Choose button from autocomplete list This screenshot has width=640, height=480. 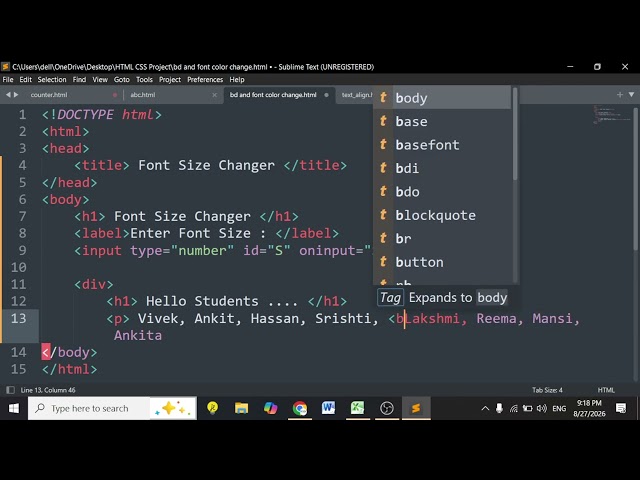[x=442, y=262]
